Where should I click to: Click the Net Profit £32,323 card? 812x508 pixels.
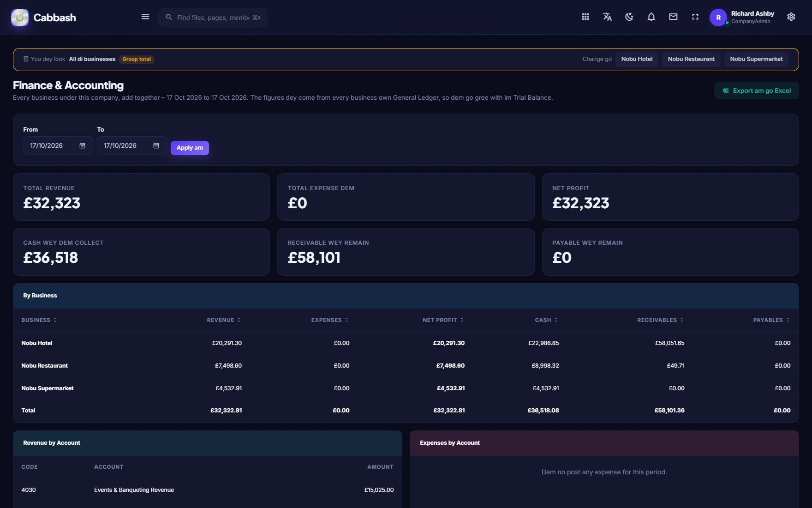point(670,197)
